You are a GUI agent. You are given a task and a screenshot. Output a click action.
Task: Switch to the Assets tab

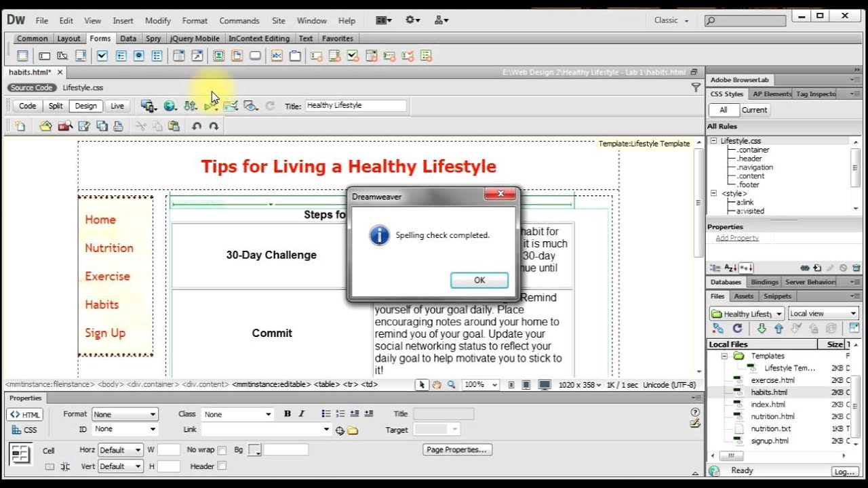[744, 296]
